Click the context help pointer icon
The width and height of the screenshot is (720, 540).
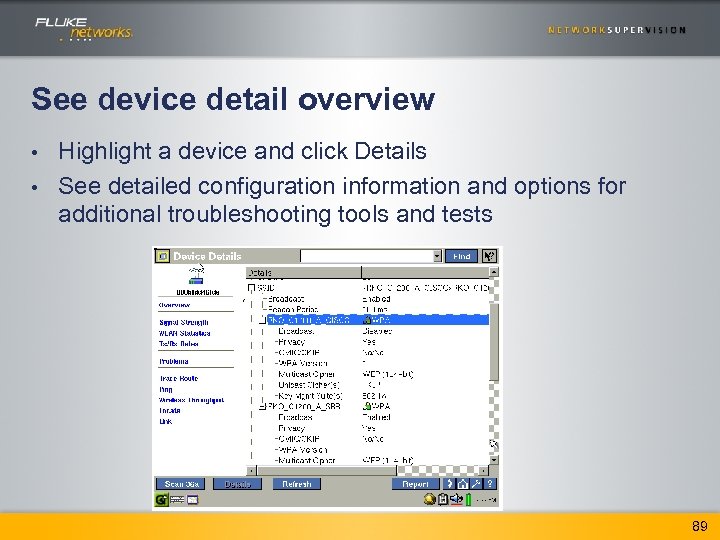tap(489, 256)
